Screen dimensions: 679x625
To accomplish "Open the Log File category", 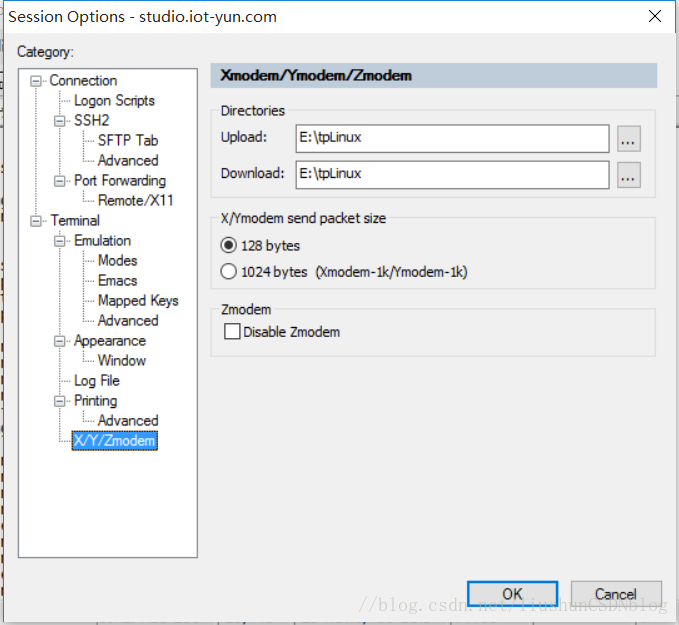I will tap(97, 381).
